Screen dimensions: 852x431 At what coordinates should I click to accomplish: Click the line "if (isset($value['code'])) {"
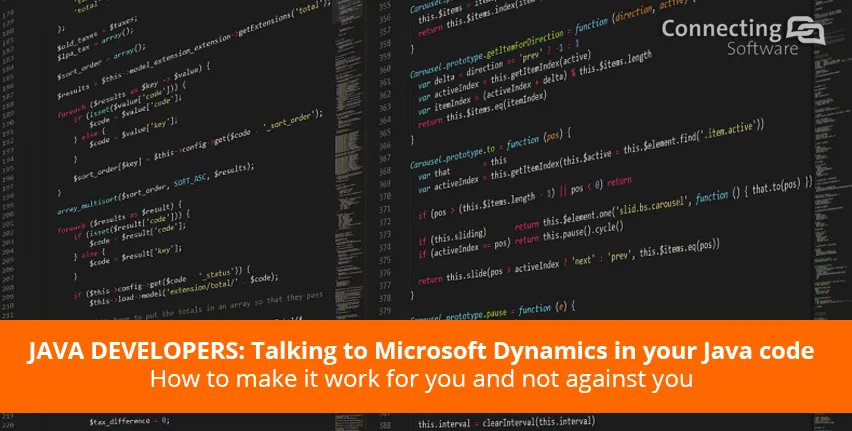click(130, 104)
